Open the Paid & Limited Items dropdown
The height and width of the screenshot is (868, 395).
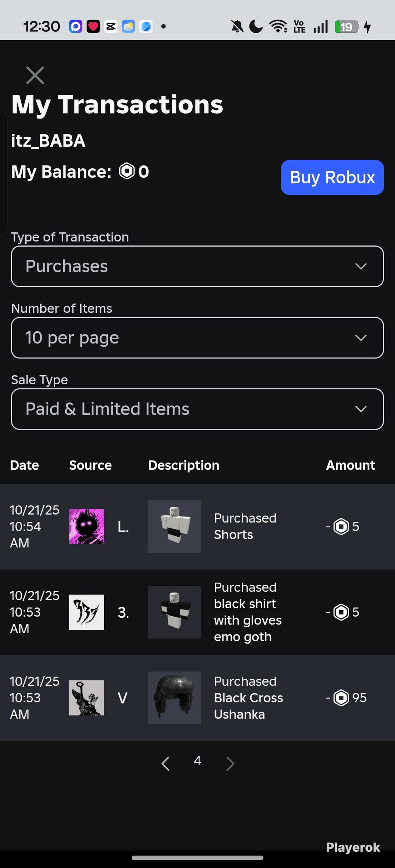point(197,409)
